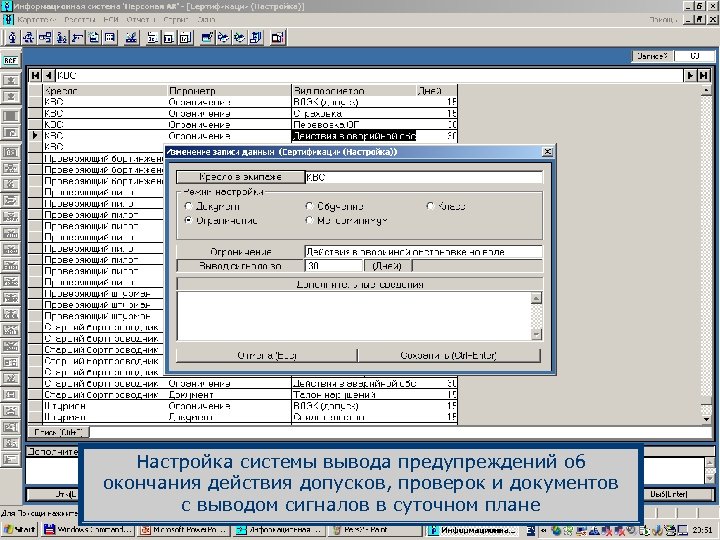
Task: Switch to the Paint taskbar button
Action: click(374, 530)
